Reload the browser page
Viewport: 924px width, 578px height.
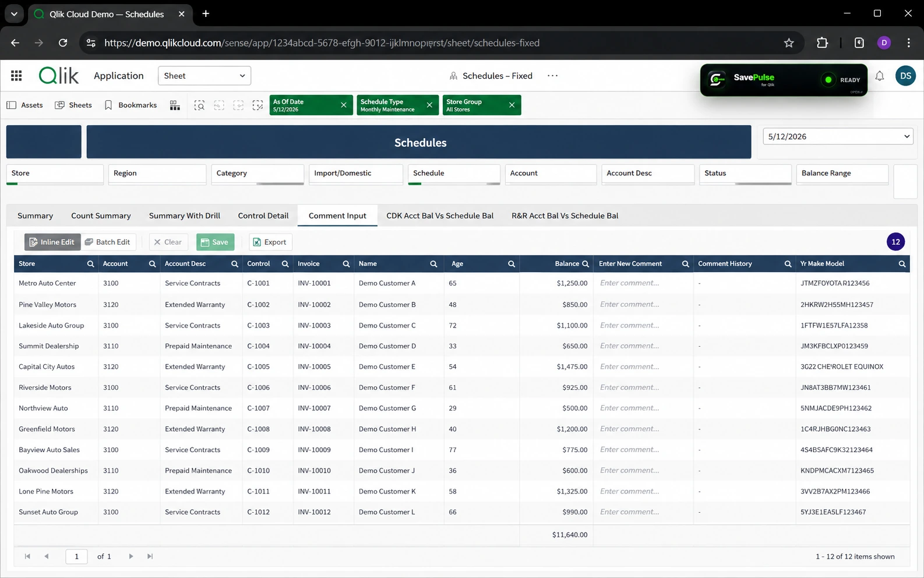pos(63,43)
